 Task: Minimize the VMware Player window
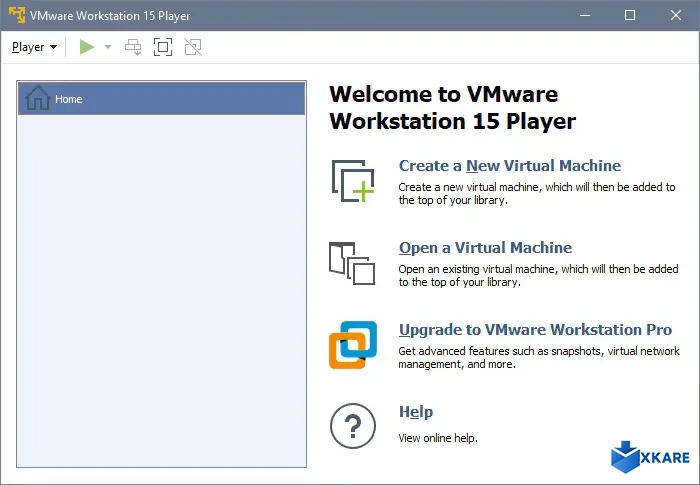[x=585, y=15]
